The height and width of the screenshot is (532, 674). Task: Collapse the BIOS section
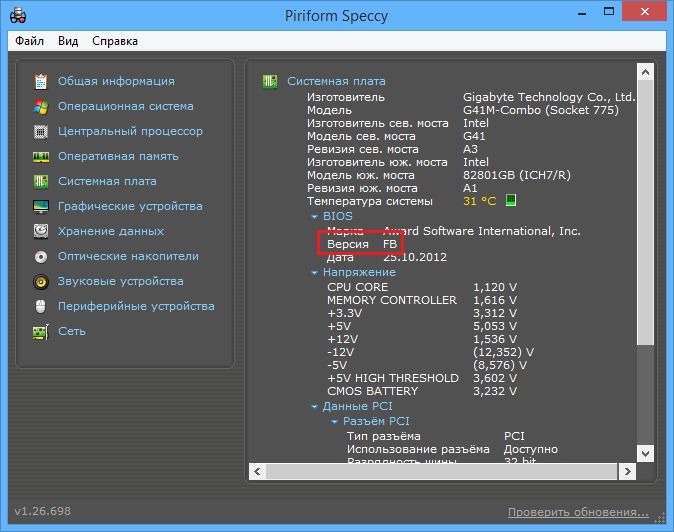[315, 216]
